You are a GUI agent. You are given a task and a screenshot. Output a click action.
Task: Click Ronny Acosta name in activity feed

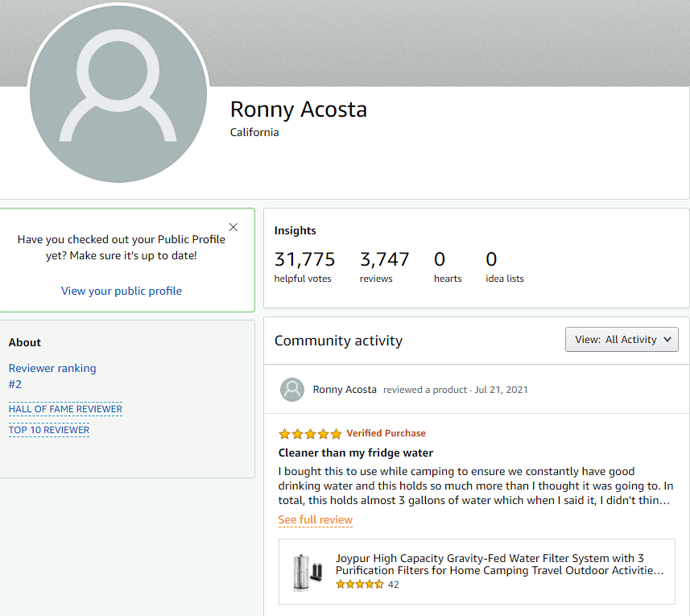[x=345, y=390]
